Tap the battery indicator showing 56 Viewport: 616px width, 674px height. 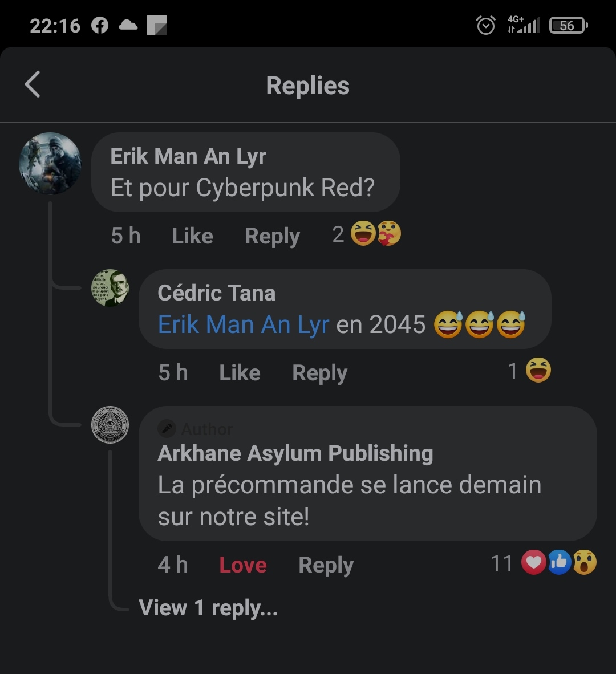(x=569, y=25)
